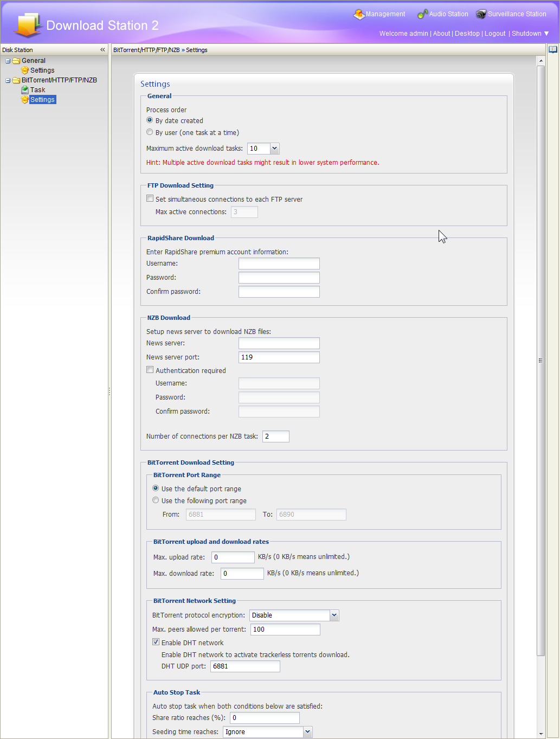Click the Task item icon in sidebar
This screenshot has width=560, height=739.
pyautogui.click(x=25, y=90)
